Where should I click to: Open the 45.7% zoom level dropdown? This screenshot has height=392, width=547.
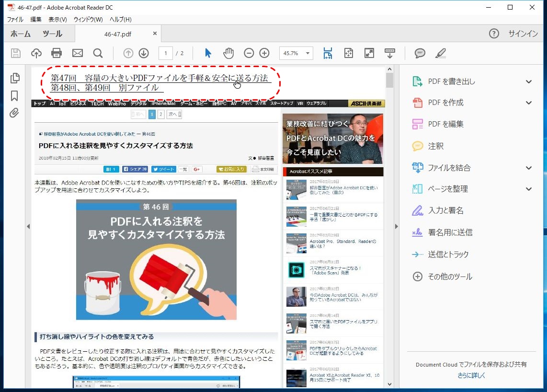[x=307, y=53]
